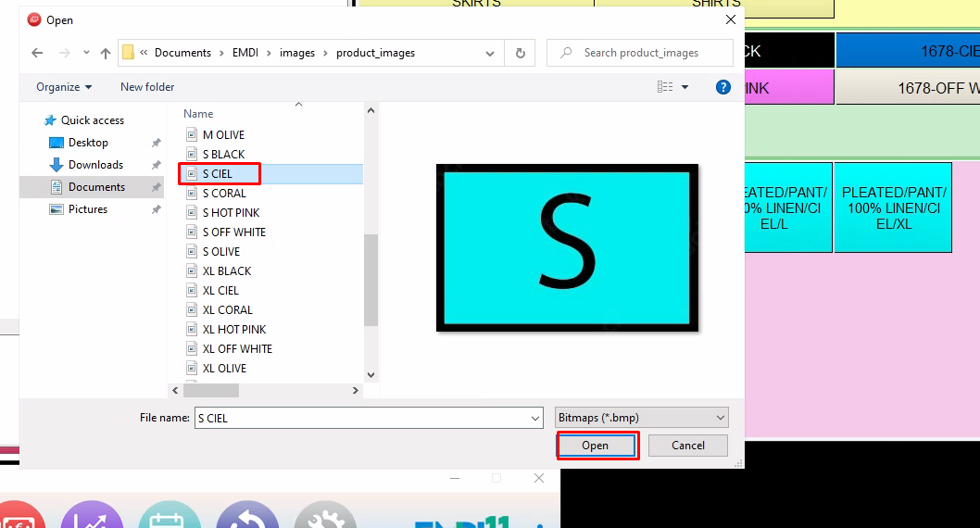Click the Open button

596,446
